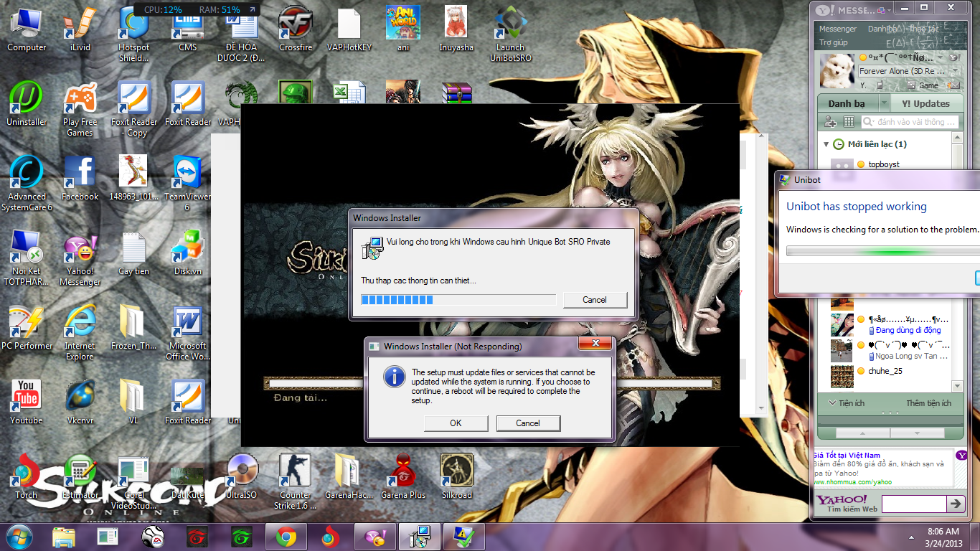Open the UltraISO desktop shortcut
Viewport: 980px width, 551px height.
coord(242,477)
